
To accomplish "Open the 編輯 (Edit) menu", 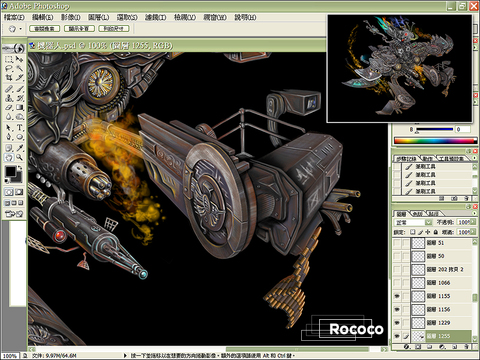I will [42, 17].
